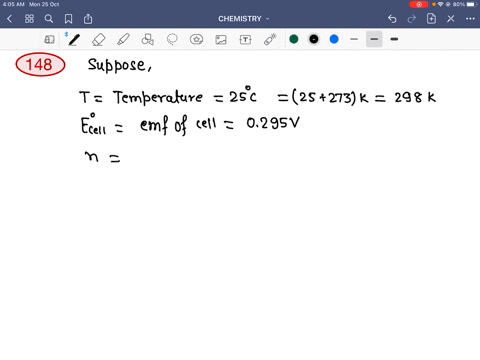
Task: Tap the handwritten value '0.295V'
Action: click(273, 123)
